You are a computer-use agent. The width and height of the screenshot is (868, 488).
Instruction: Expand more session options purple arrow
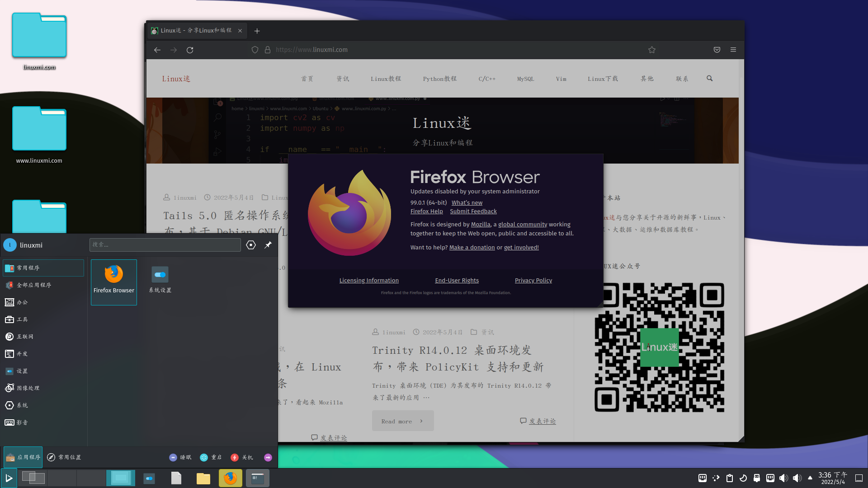268,457
